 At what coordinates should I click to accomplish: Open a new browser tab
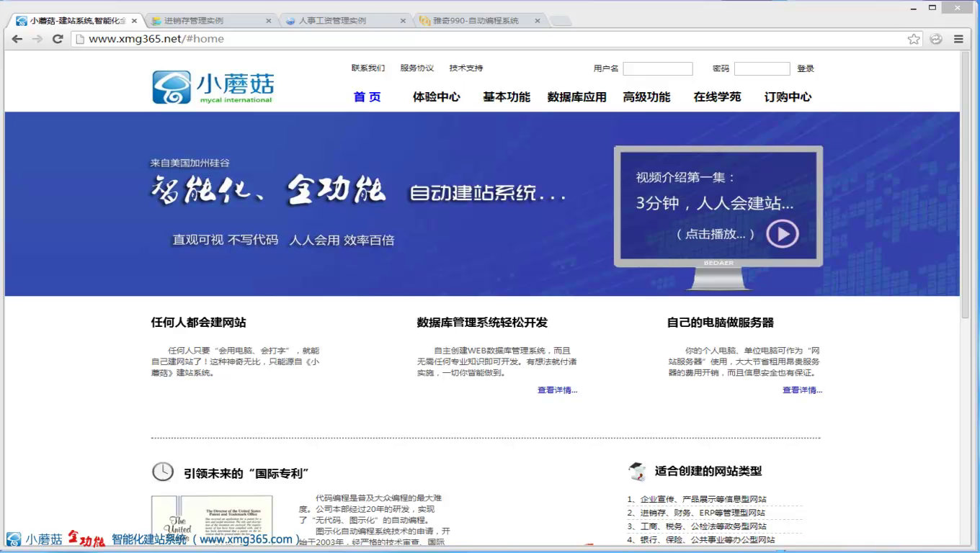coord(561,21)
